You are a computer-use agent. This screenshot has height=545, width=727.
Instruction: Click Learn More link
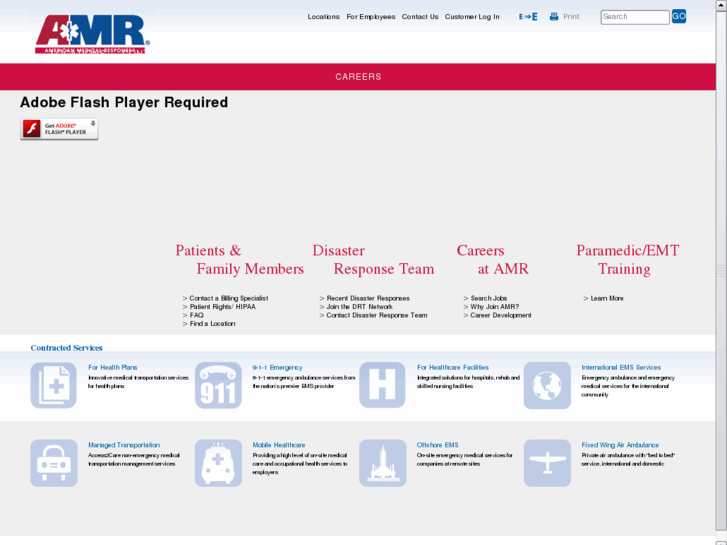click(x=607, y=298)
